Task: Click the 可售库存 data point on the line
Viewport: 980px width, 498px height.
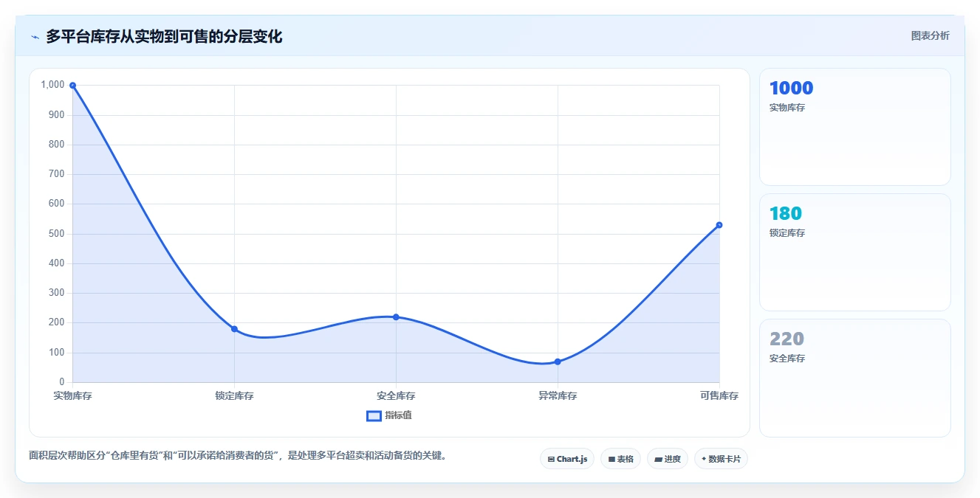Action: tap(719, 225)
